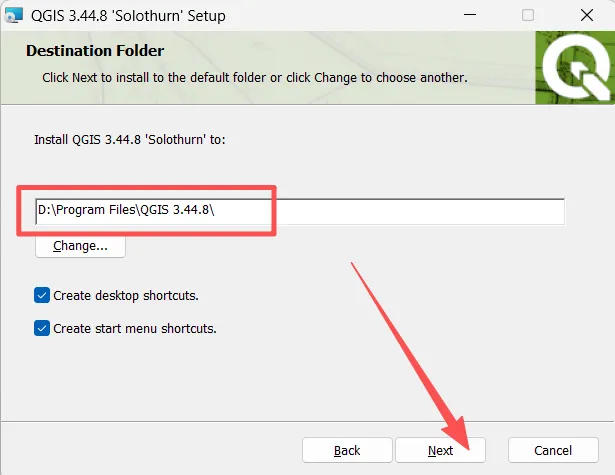
Task: Open the Change... folder dialog
Action: pos(80,246)
